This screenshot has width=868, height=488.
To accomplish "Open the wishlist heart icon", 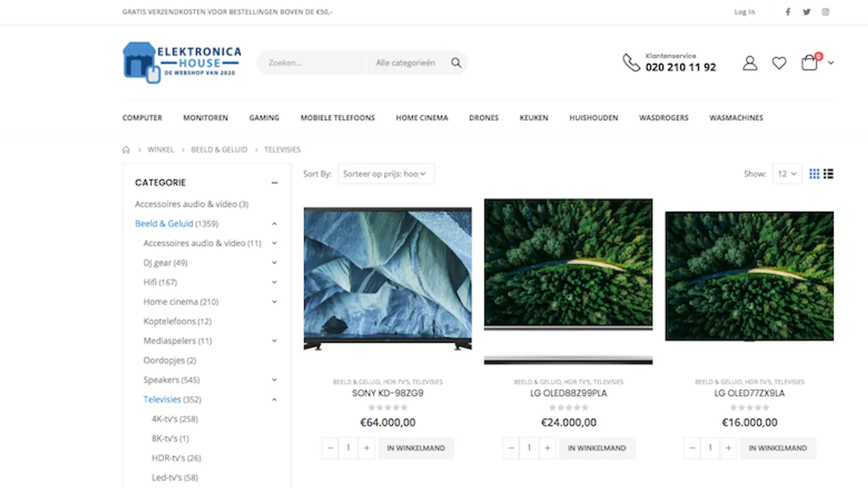I will pos(779,63).
